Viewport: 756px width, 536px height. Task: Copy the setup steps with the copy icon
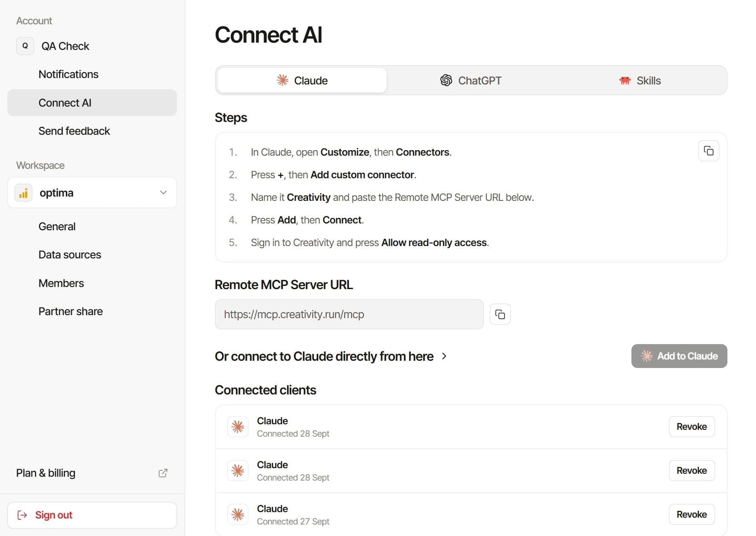[708, 151]
